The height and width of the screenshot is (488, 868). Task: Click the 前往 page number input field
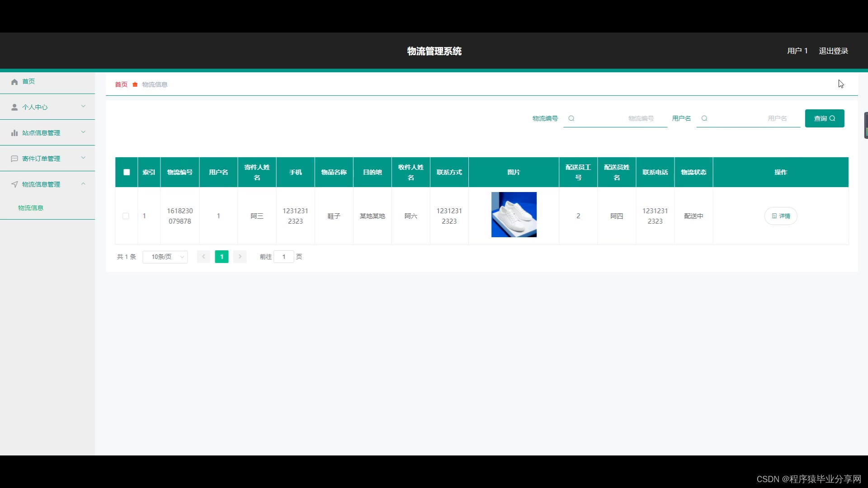(x=284, y=257)
